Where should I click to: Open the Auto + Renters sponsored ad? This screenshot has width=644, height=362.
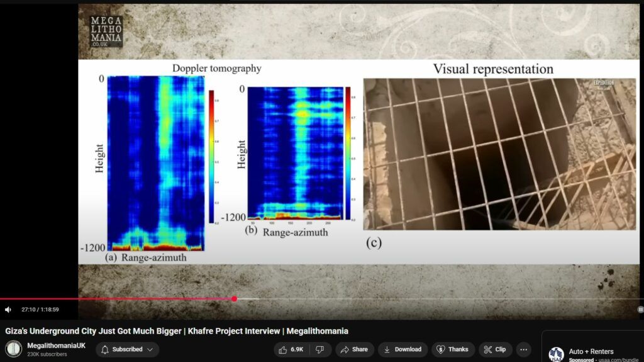(591, 351)
